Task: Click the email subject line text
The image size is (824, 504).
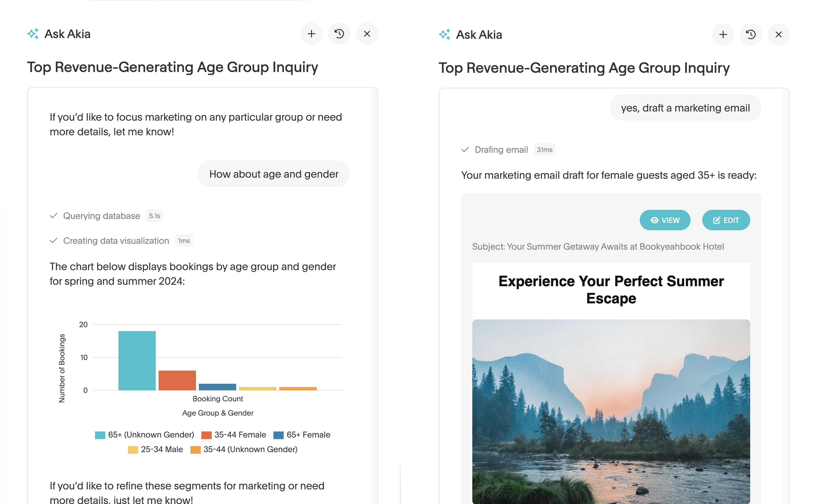Action: pyautogui.click(x=598, y=247)
